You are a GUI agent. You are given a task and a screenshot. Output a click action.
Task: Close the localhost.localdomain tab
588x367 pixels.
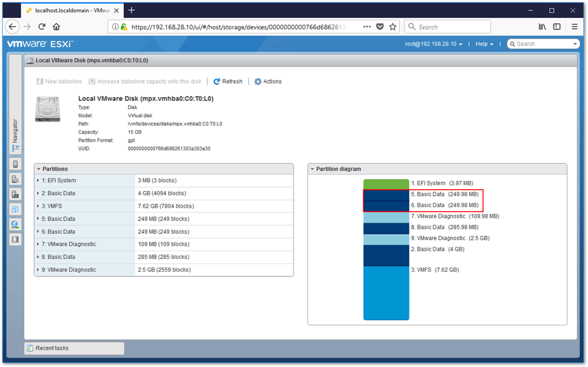116,11
